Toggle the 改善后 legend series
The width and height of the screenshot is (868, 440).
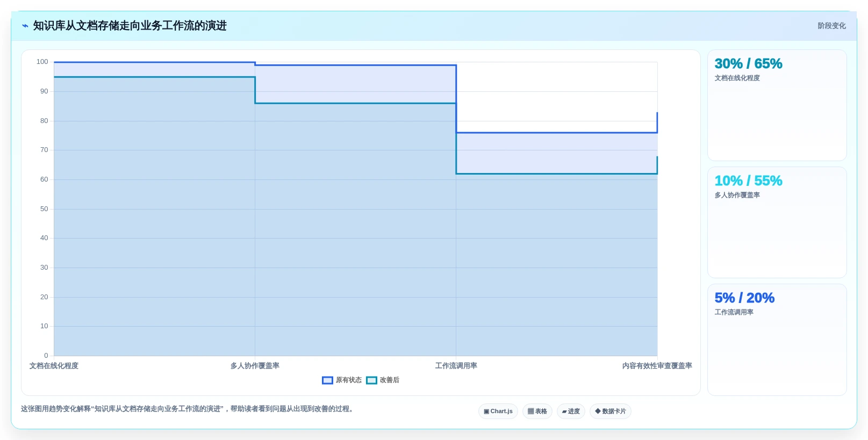coord(383,380)
